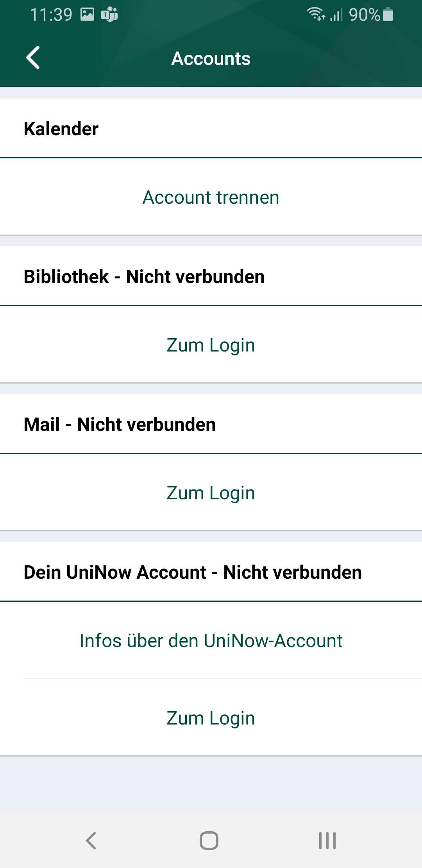Open Infos über den UniNow-Account

point(211,641)
